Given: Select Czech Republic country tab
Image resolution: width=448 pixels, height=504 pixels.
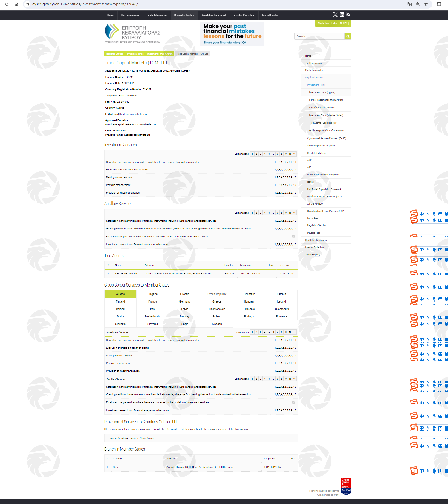Looking at the screenshot, I should tap(217, 294).
